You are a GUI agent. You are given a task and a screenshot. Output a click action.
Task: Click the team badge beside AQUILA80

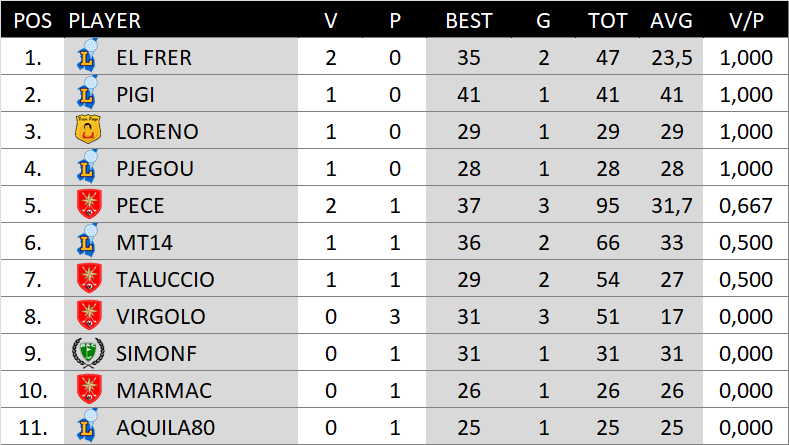point(88,427)
